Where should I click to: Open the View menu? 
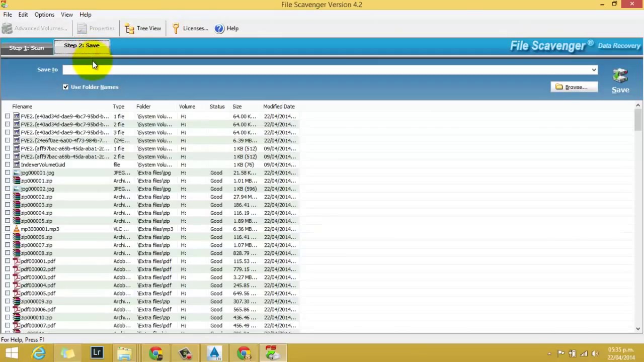click(x=67, y=15)
